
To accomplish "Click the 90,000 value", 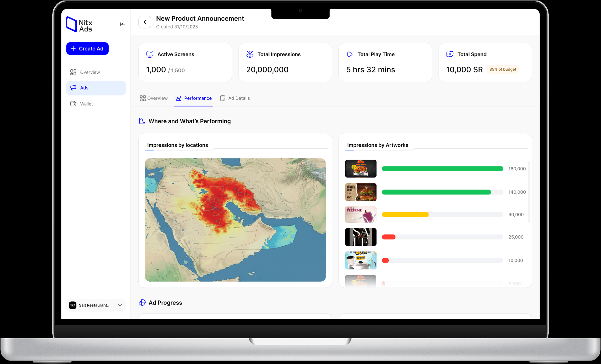I will click(x=516, y=215).
